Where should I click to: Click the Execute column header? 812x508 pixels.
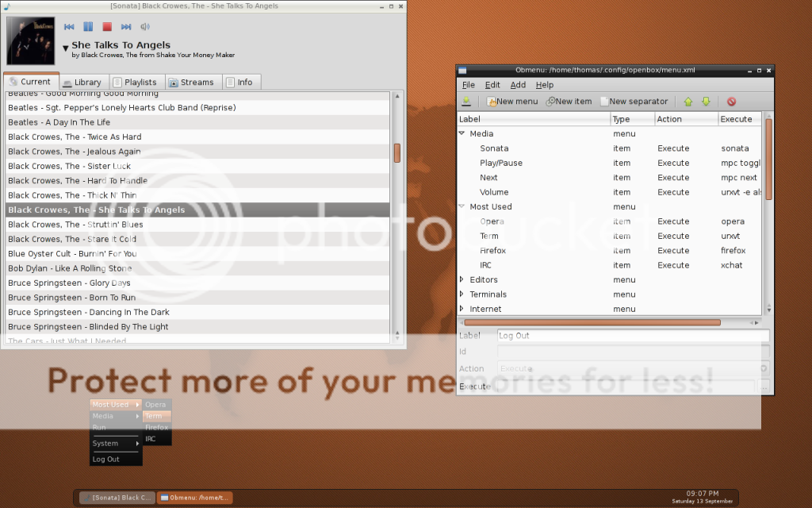(x=740, y=119)
